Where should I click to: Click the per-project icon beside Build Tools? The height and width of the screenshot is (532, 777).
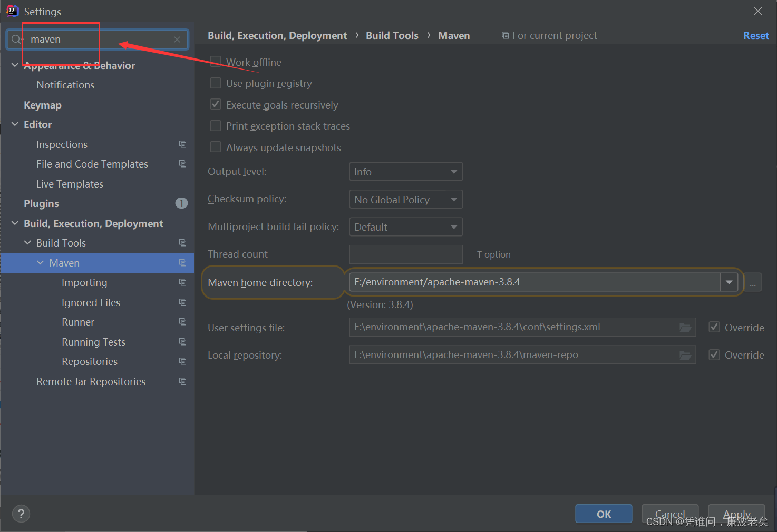tap(182, 243)
